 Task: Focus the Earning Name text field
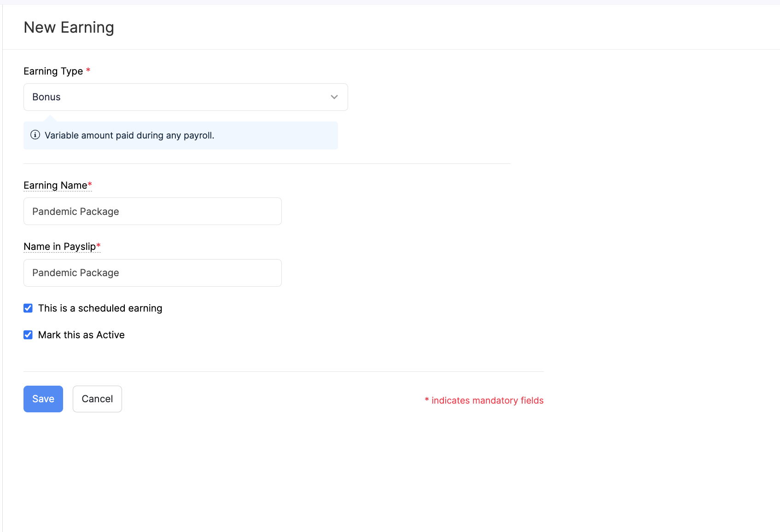click(x=152, y=211)
